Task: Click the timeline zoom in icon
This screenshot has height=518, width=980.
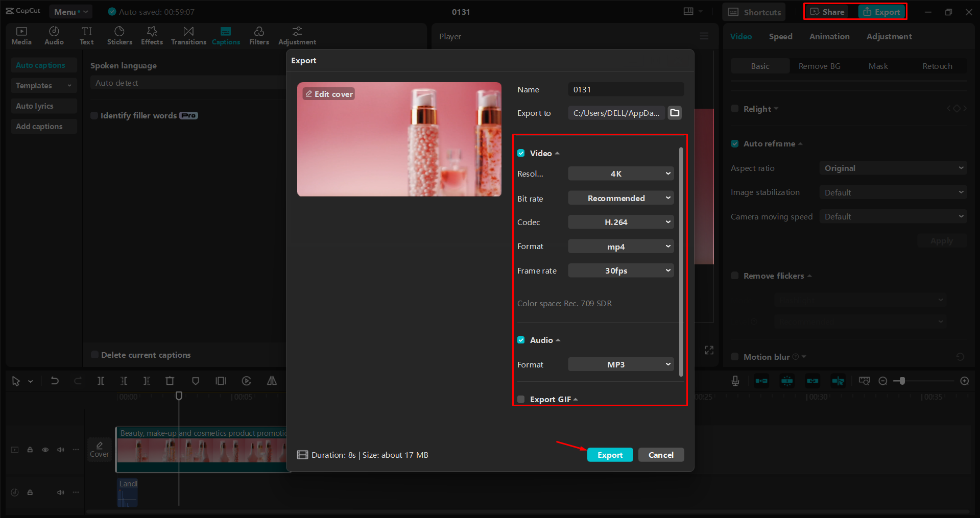Action: (965, 381)
